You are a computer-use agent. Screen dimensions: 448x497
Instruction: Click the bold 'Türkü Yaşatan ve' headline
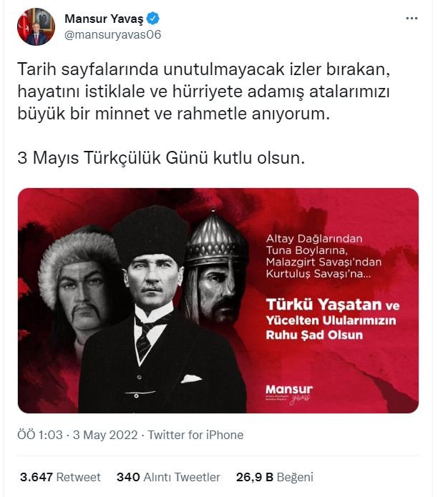pyautogui.click(x=332, y=305)
